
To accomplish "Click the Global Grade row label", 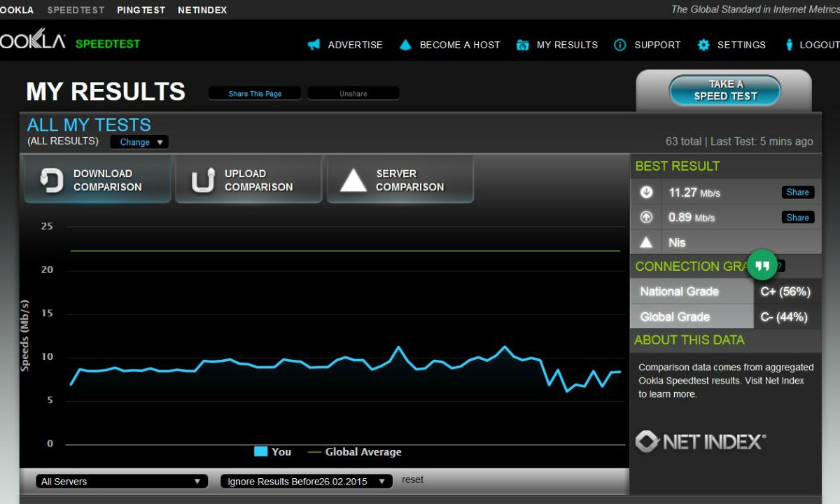I will coord(675,317).
